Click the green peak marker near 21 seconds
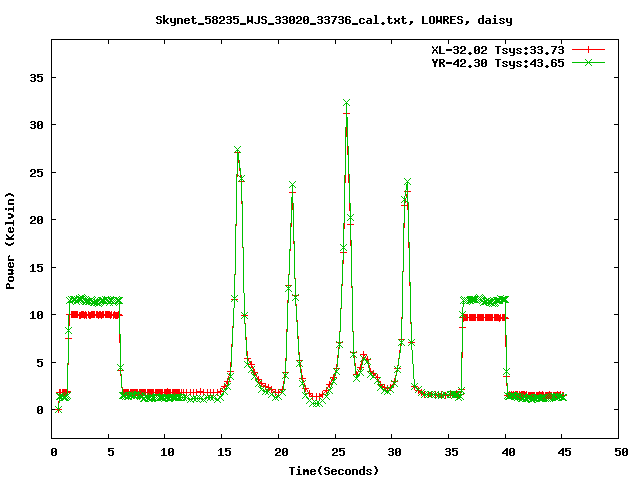Viewport: 640px width, 480px height. point(292,185)
